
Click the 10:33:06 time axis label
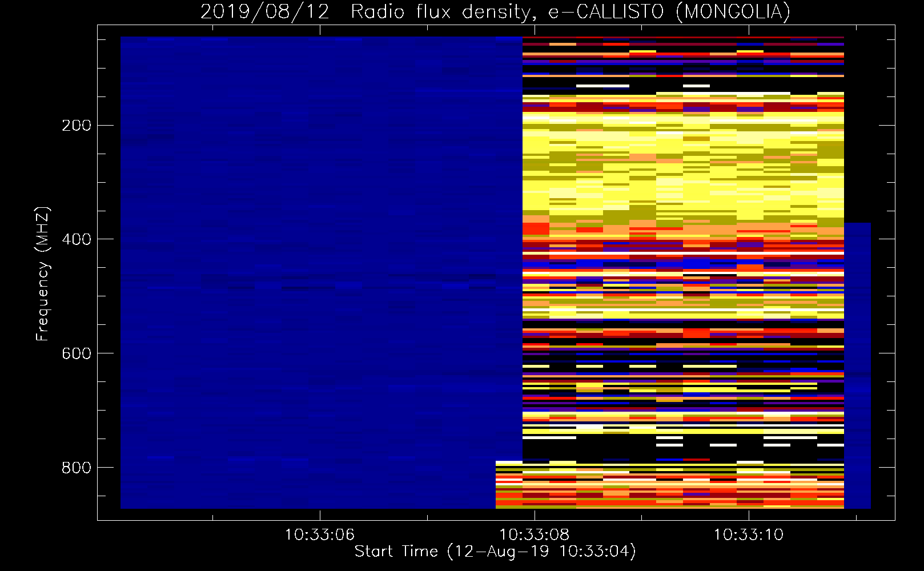[320, 535]
